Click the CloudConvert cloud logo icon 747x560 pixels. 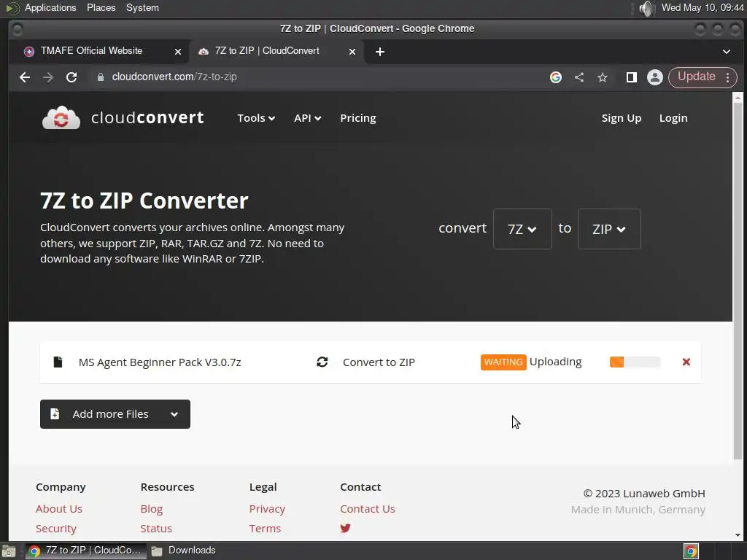[x=61, y=117]
